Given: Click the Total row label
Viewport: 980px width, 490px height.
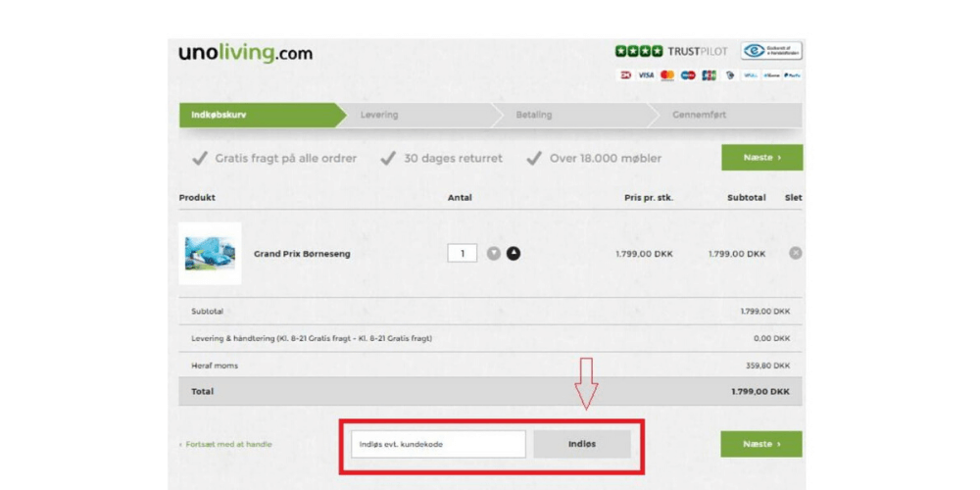Looking at the screenshot, I should coord(203,391).
